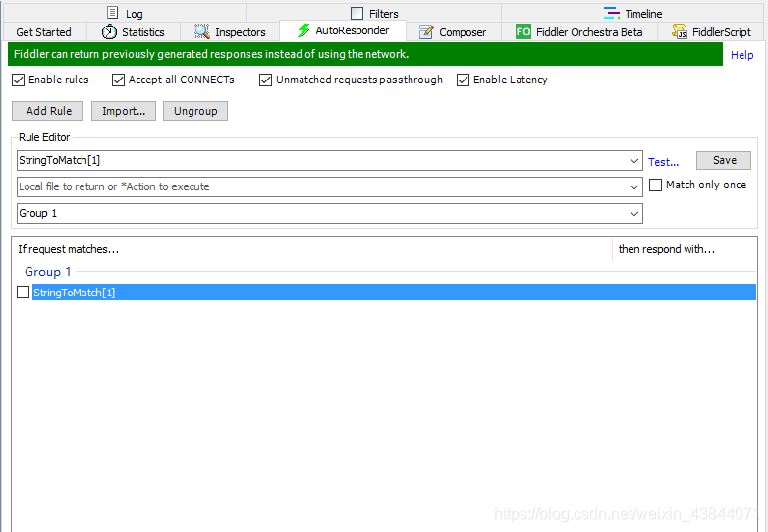This screenshot has height=532, width=768.
Task: Click the FiddlerScript scroll icon
Action: pos(680,31)
